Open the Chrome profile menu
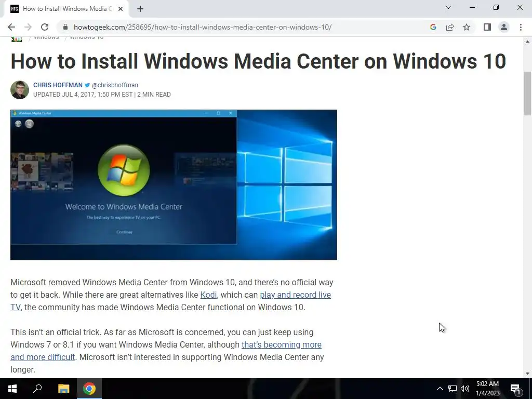This screenshot has width=532, height=399. click(x=504, y=27)
